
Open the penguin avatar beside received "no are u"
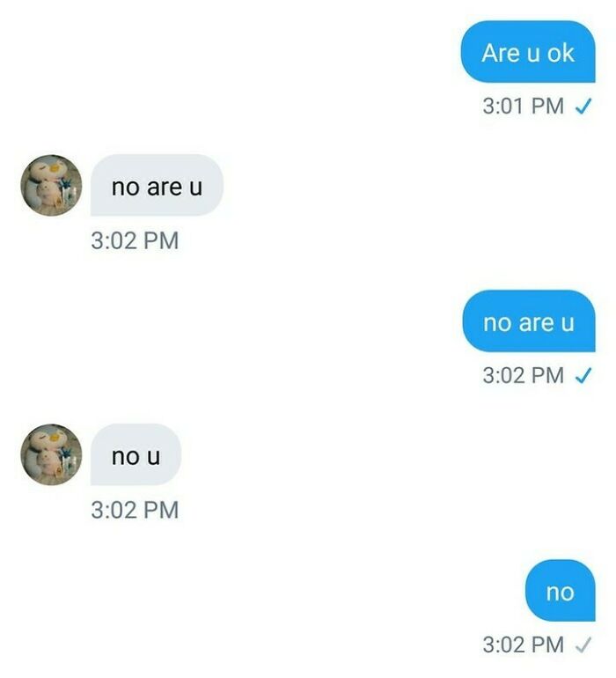click(x=51, y=185)
